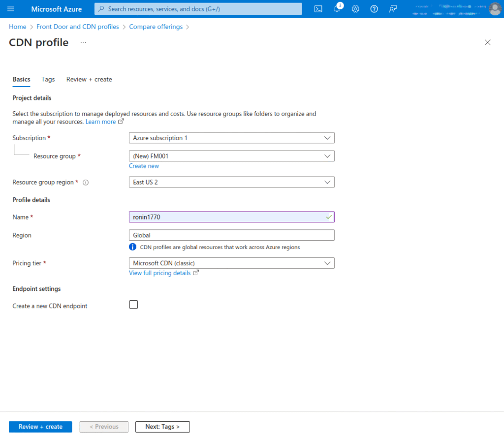Click the Microsoft Azure portal title
This screenshot has width=504, height=439.
pyautogui.click(x=57, y=9)
